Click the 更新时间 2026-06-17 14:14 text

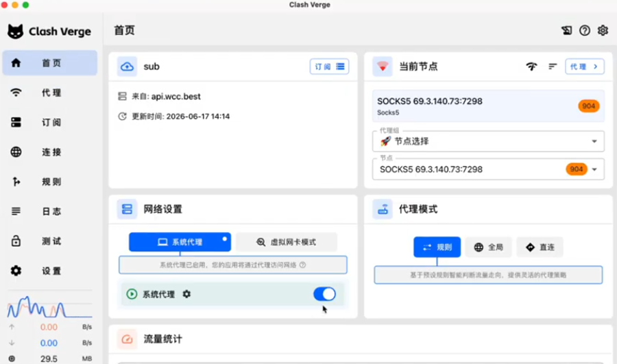[180, 117]
